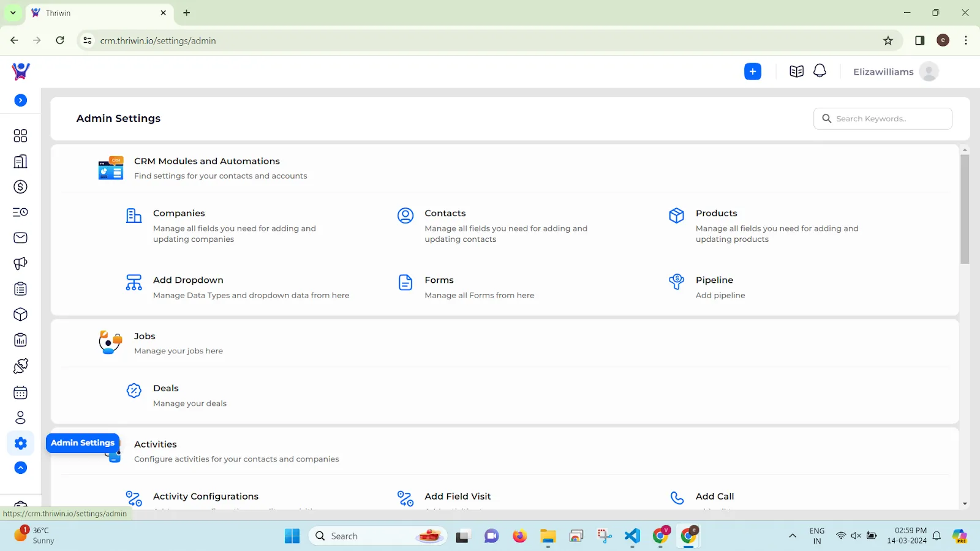The height and width of the screenshot is (551, 980).
Task: Click the Jobs section heading
Action: tap(145, 336)
